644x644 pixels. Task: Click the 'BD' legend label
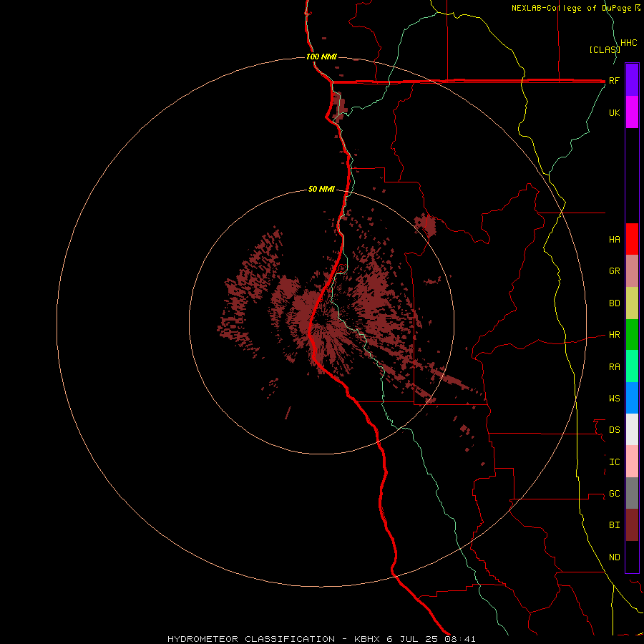tap(614, 303)
